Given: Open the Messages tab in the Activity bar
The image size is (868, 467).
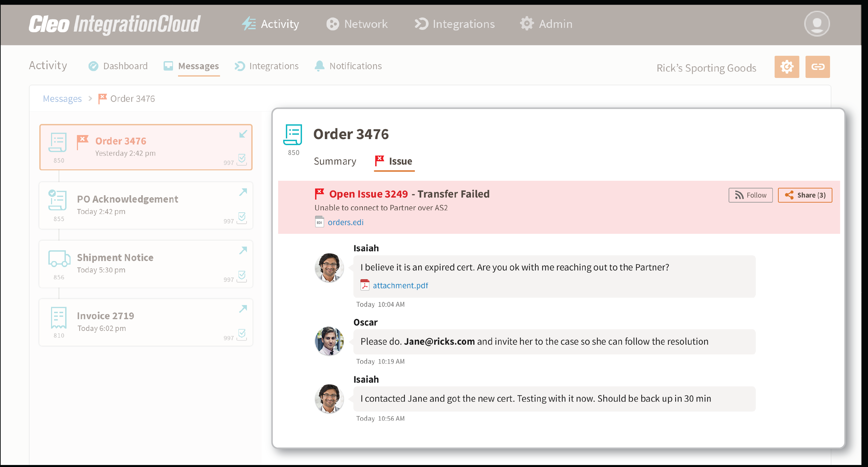Looking at the screenshot, I should click(199, 66).
